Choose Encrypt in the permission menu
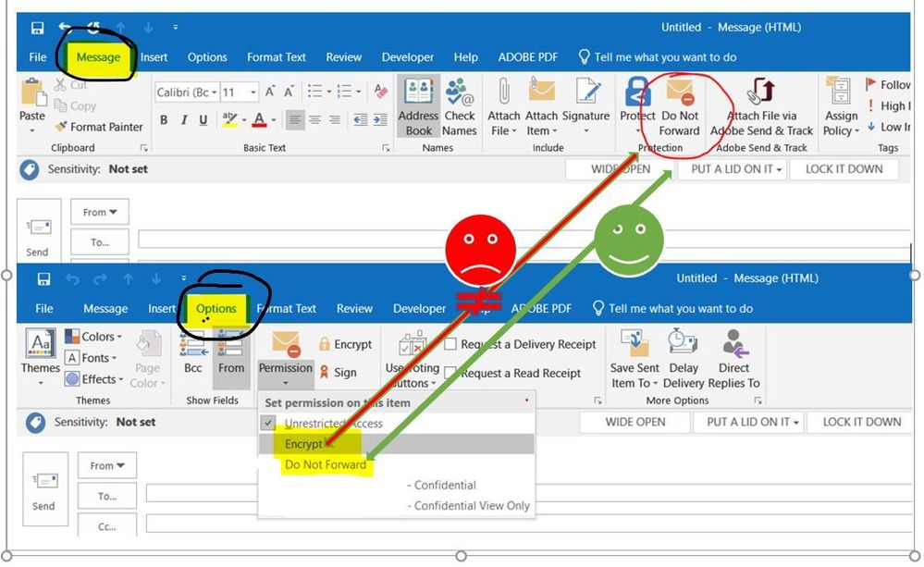Viewport: 924px width, 567px height. point(396,444)
